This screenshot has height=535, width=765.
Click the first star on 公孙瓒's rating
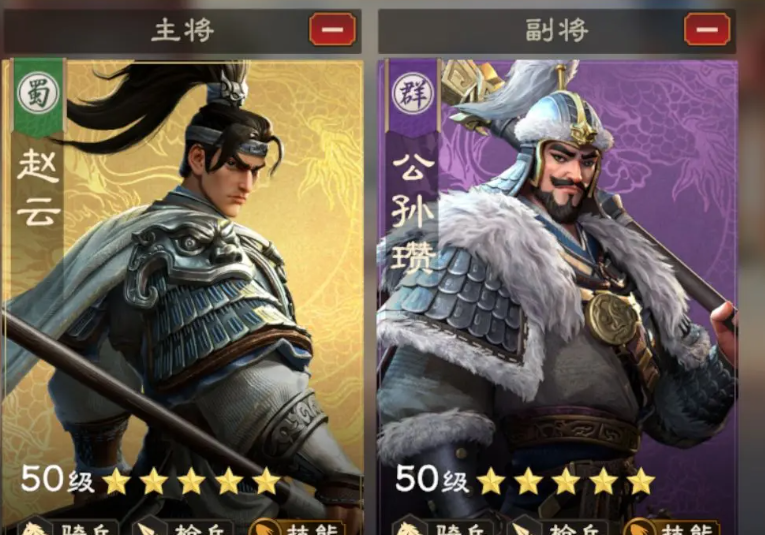tap(490, 481)
